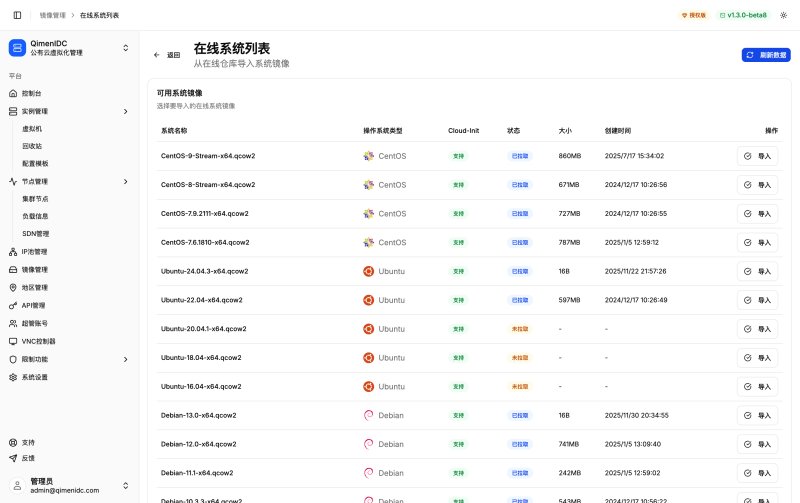This screenshot has height=503, width=800.
Task: Expand the 限制功能 section chevron
Action: coord(126,360)
